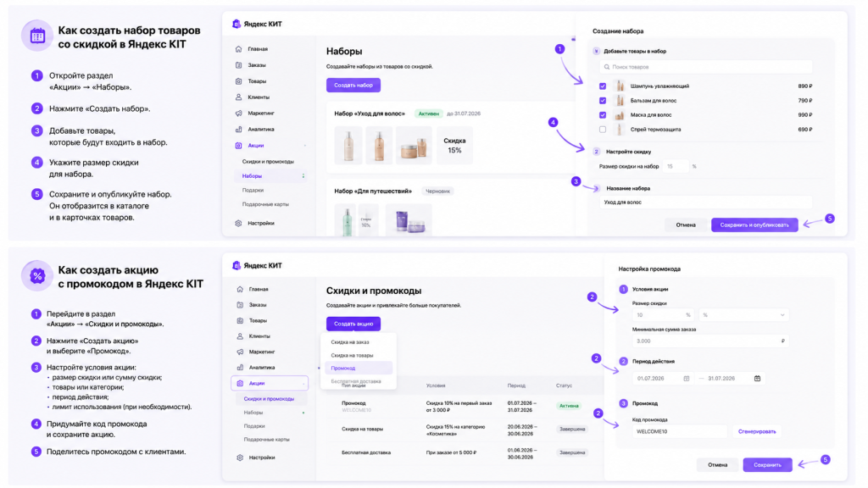This screenshot has width=868, height=488.
Task: Toggle the Маска для волос checkbox
Action: pos(603,115)
